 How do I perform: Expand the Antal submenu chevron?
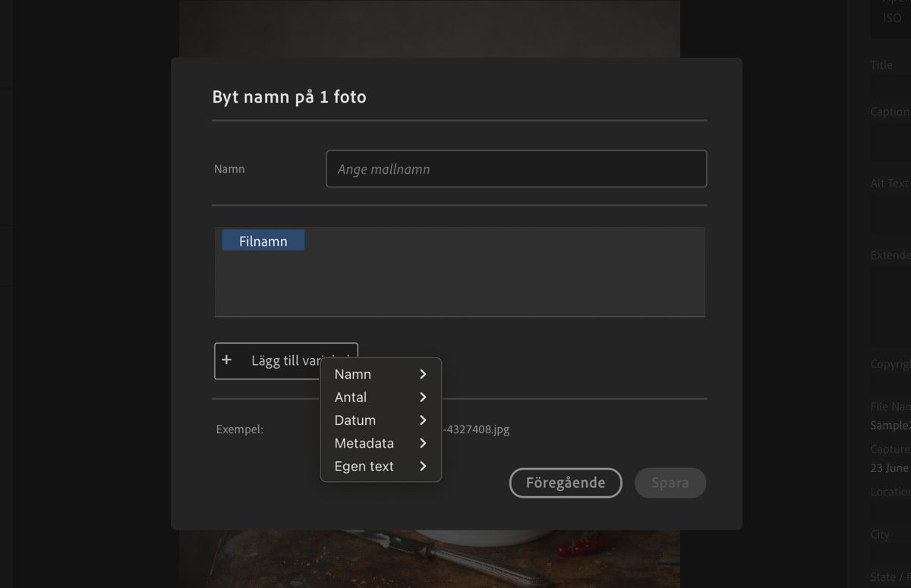[424, 397]
